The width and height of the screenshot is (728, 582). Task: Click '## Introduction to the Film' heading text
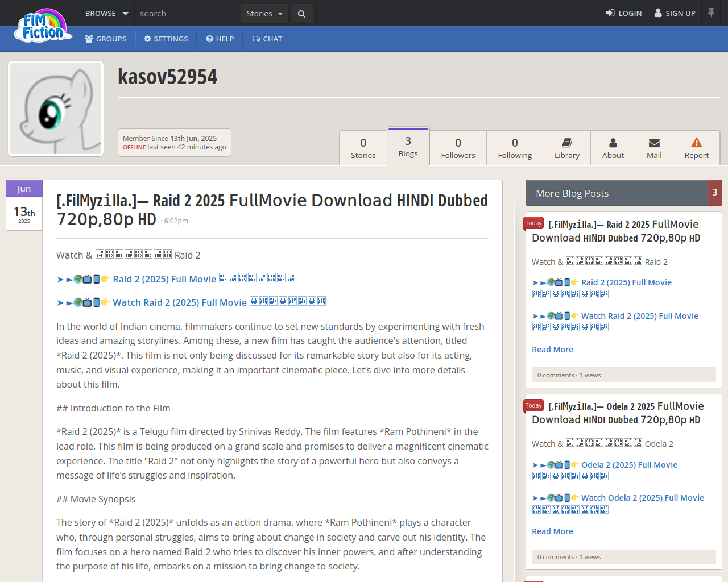(113, 408)
